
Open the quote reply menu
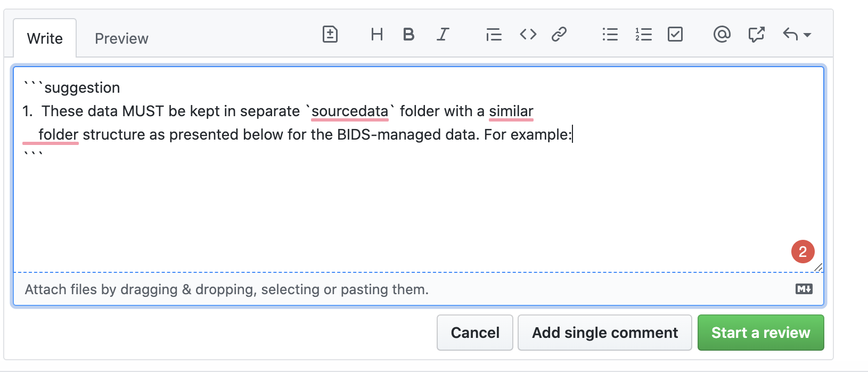(791, 34)
